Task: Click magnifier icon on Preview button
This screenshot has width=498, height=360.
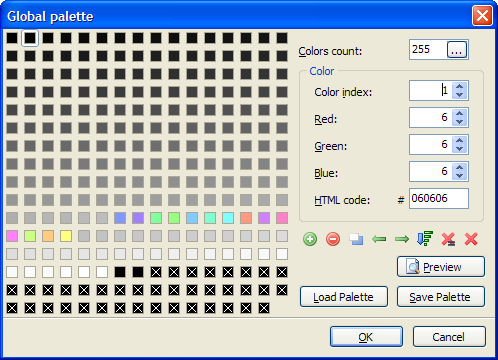Action: 413,267
